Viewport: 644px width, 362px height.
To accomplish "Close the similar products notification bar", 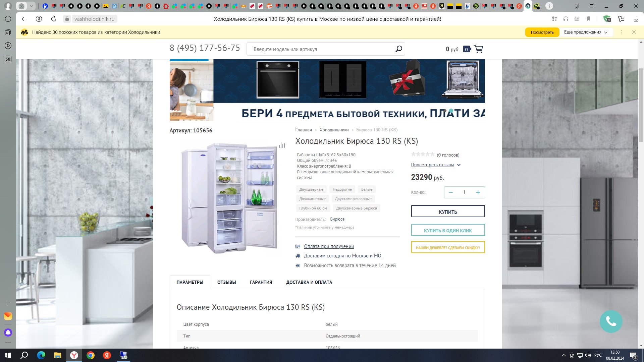I will [x=634, y=32].
